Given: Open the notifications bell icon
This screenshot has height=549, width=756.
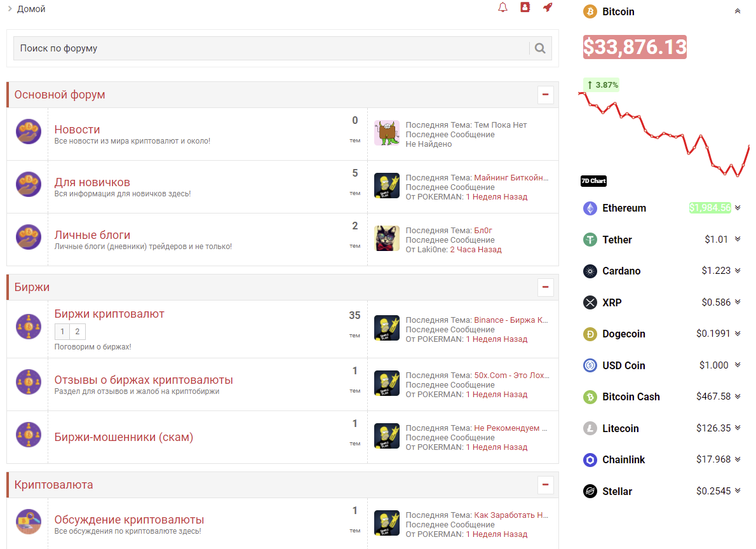Looking at the screenshot, I should (x=503, y=7).
